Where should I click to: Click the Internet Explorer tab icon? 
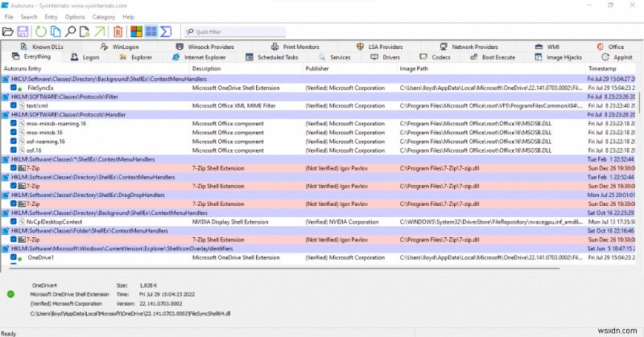tap(175, 57)
